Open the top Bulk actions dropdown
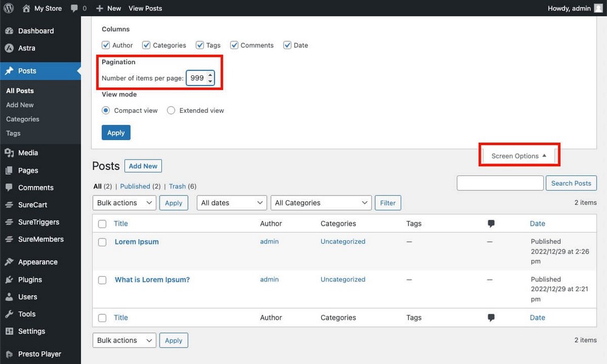 pyautogui.click(x=124, y=203)
